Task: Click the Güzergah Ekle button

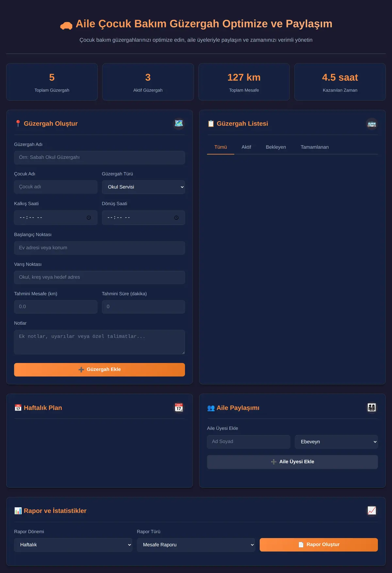Action: (99, 370)
